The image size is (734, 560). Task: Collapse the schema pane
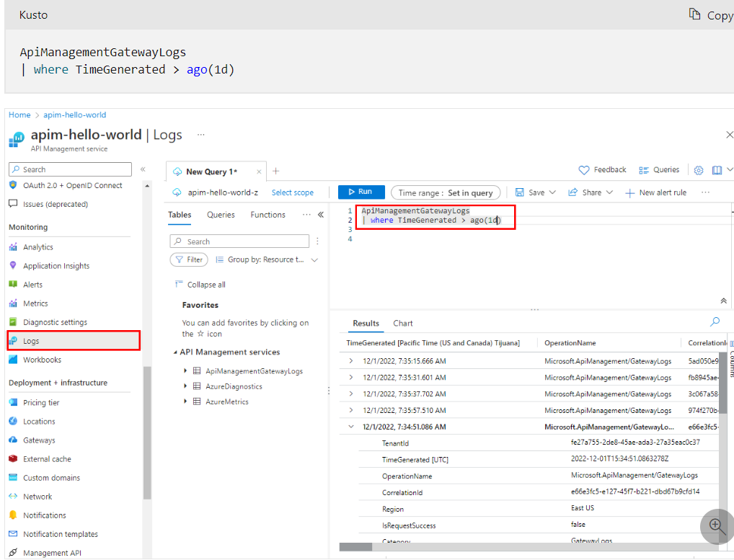(321, 215)
